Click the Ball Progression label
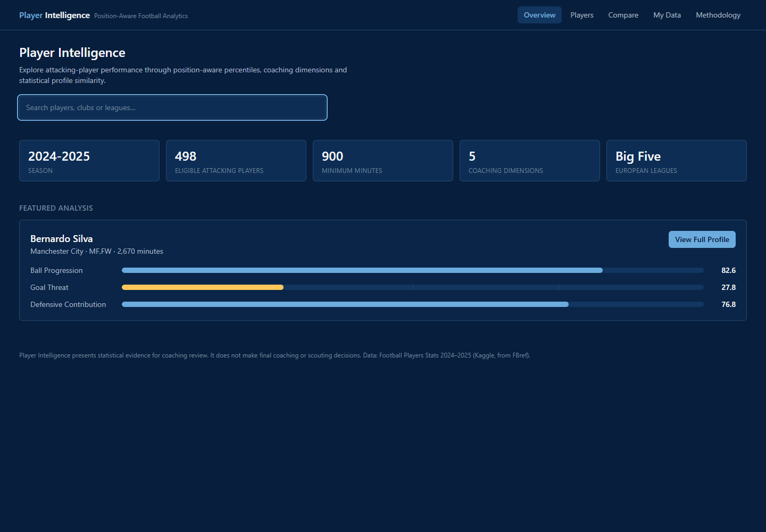This screenshot has height=532, width=766. 56,270
